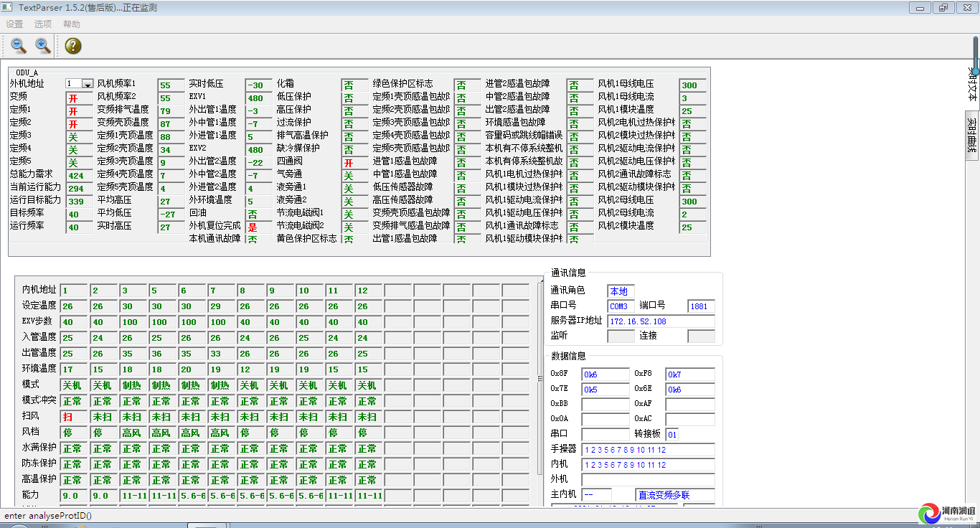Click the 服务器IP地址 field

661,321
